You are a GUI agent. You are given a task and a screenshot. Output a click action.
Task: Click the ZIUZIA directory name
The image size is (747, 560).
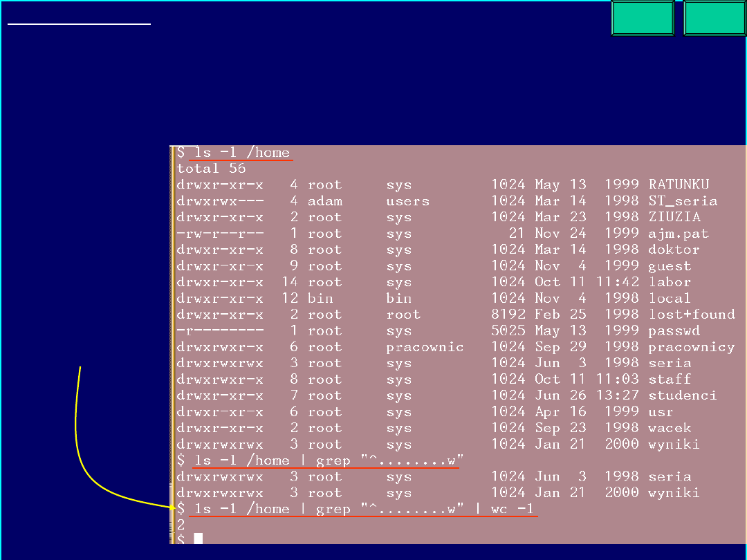(x=674, y=217)
